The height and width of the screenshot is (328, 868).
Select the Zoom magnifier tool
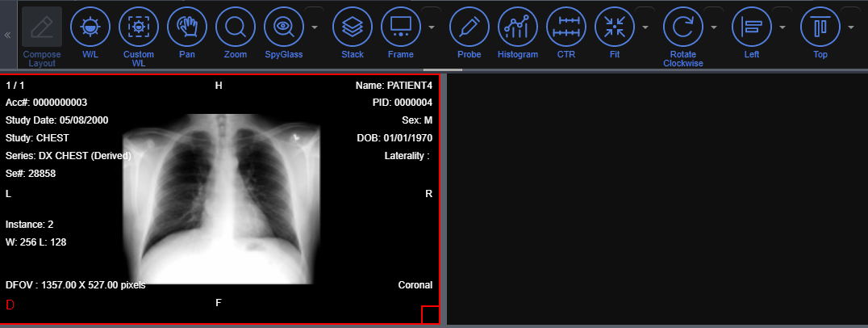[x=236, y=27]
